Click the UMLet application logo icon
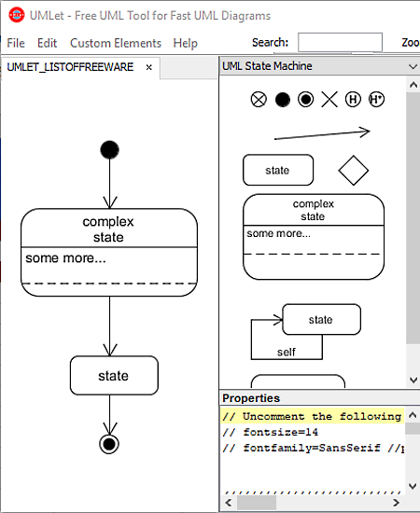The width and height of the screenshot is (420, 513). (x=17, y=15)
